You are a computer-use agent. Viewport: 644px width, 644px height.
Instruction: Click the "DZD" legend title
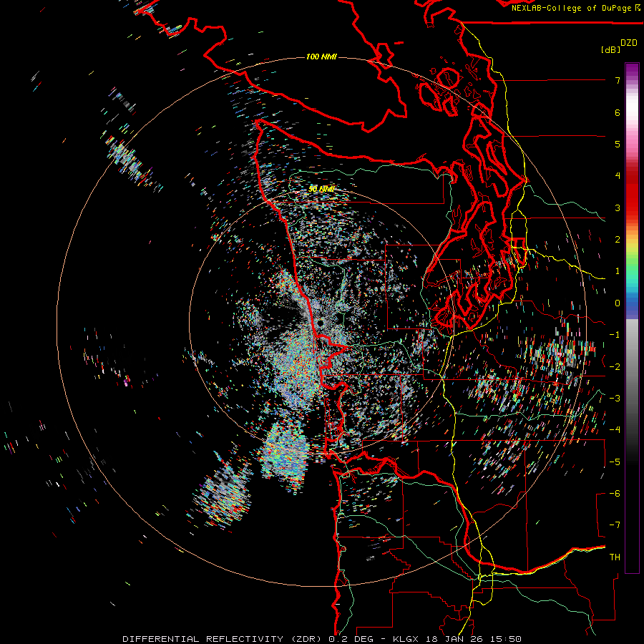629,43
